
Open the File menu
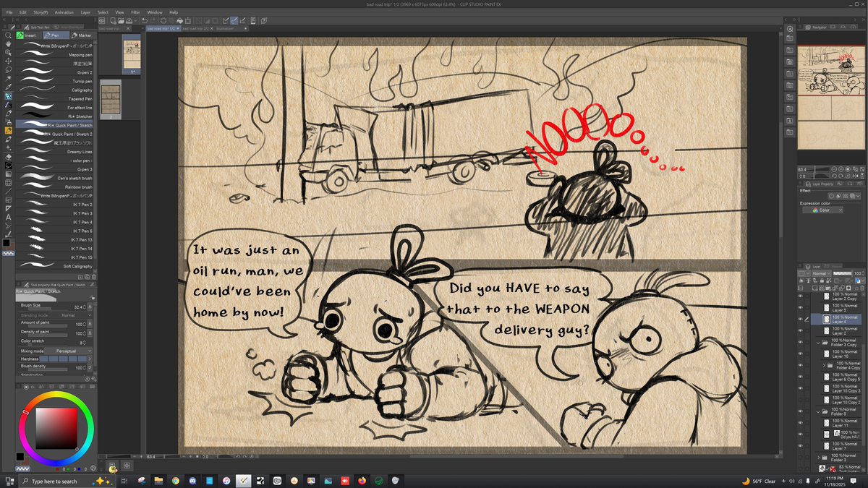[x=9, y=12]
